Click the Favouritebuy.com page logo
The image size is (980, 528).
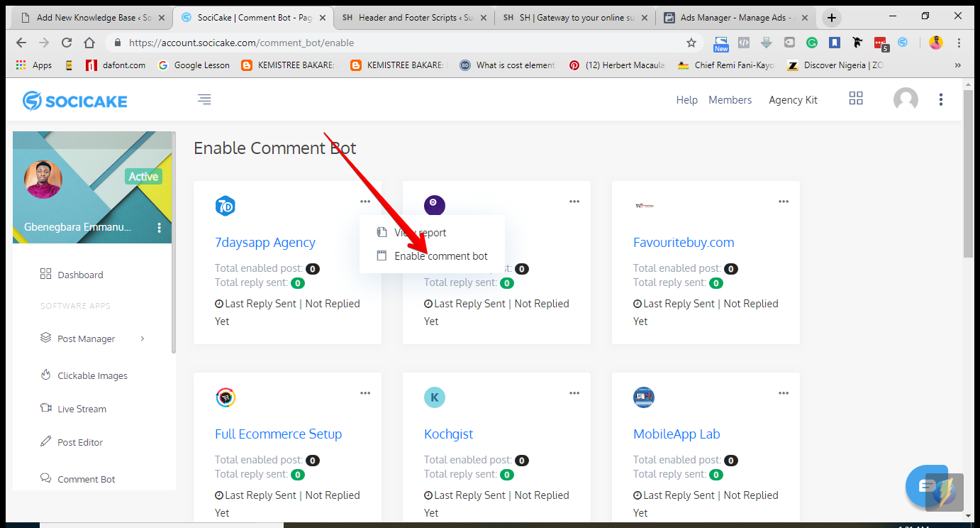point(644,206)
